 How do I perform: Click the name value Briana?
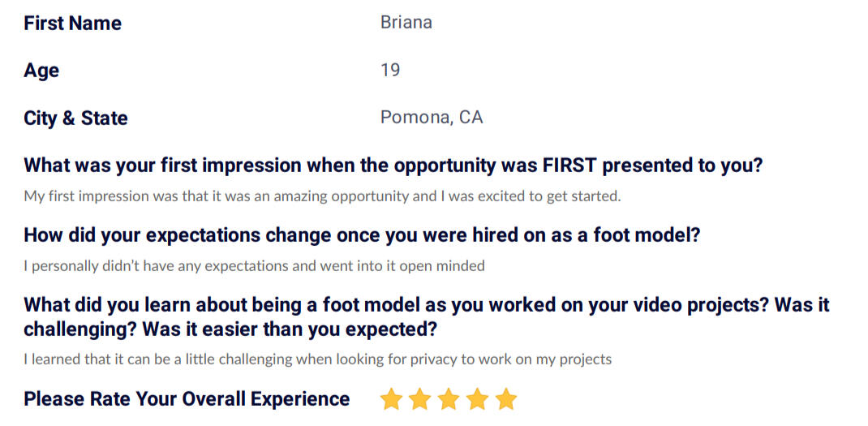pyautogui.click(x=406, y=23)
